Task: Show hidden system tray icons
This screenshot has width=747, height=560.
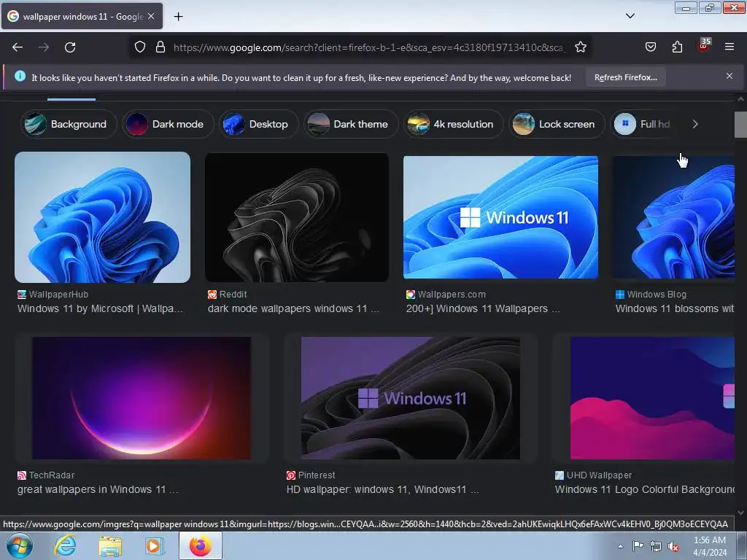Action: click(x=620, y=546)
